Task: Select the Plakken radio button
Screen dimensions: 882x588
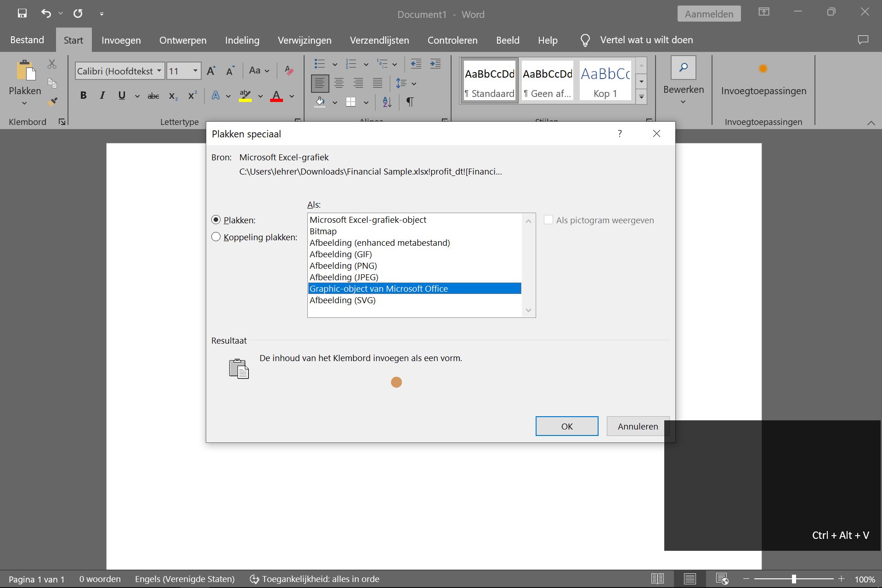Action: pyautogui.click(x=216, y=220)
